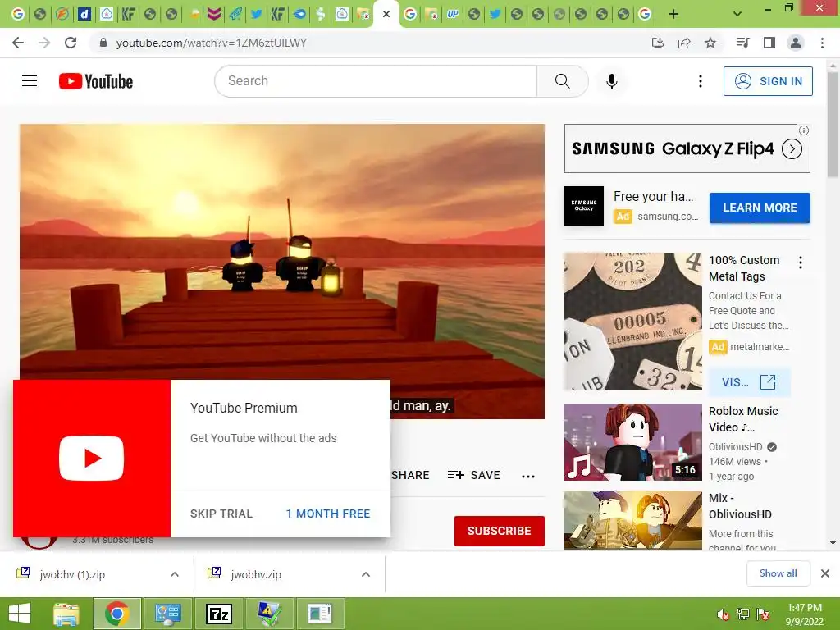Open the YouTube guide hamburger menu
The width and height of the screenshot is (840, 630).
pos(30,81)
